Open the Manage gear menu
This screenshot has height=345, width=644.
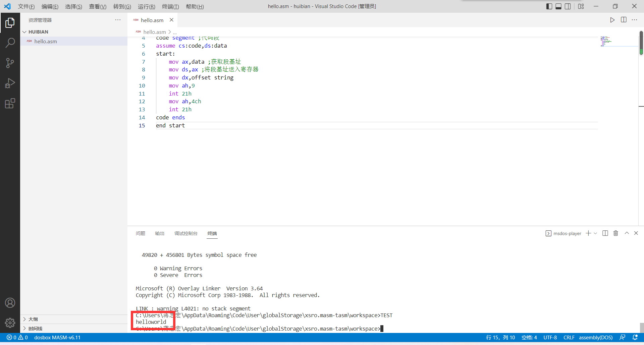tap(10, 323)
